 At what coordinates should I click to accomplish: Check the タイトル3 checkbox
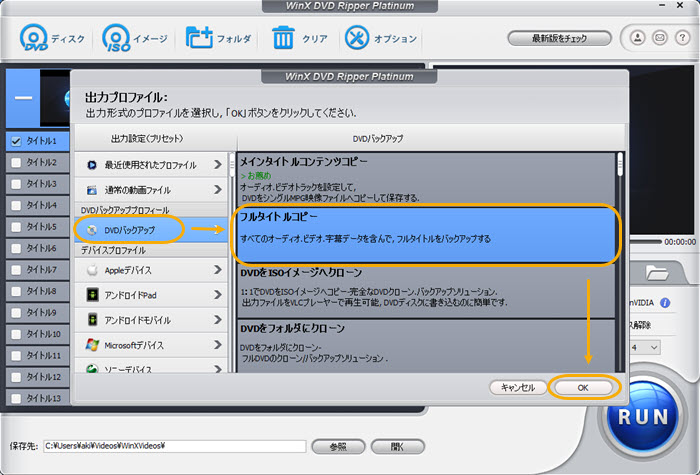tap(16, 184)
